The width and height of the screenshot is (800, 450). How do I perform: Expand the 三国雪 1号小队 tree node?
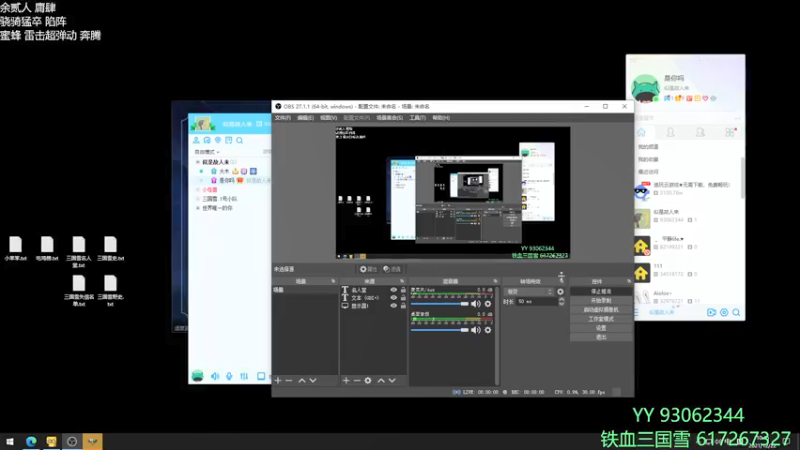point(198,199)
